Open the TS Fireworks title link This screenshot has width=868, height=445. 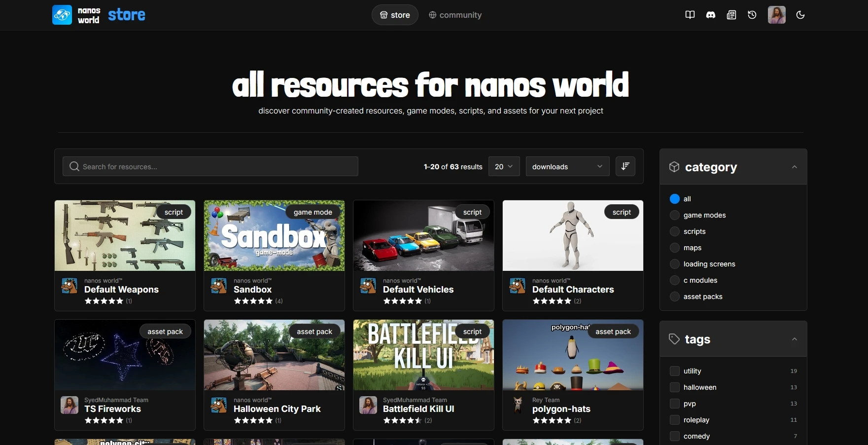112,409
